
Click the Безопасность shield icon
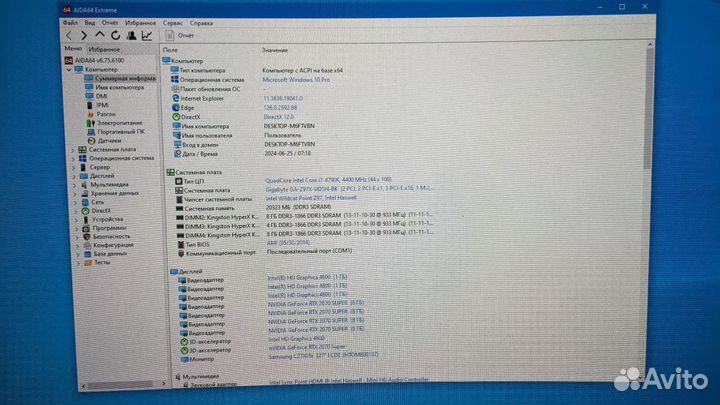[x=86, y=237]
